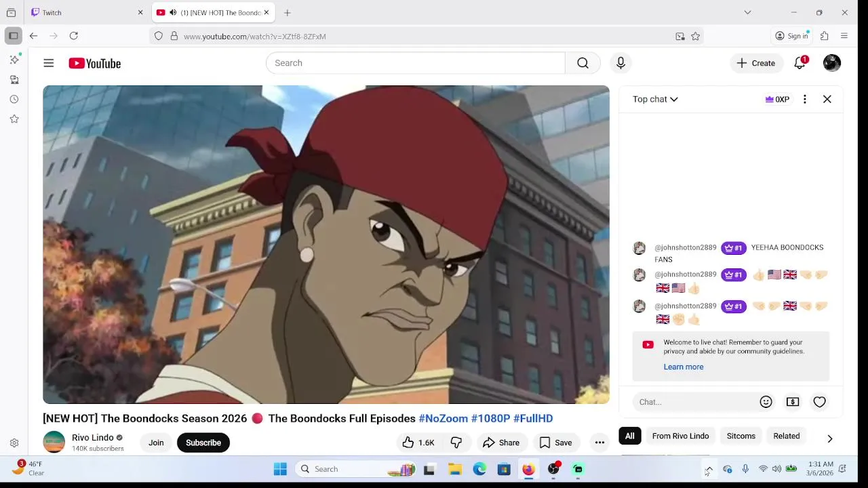
Task: Open the YouTube account avatar menu
Action: click(x=832, y=63)
